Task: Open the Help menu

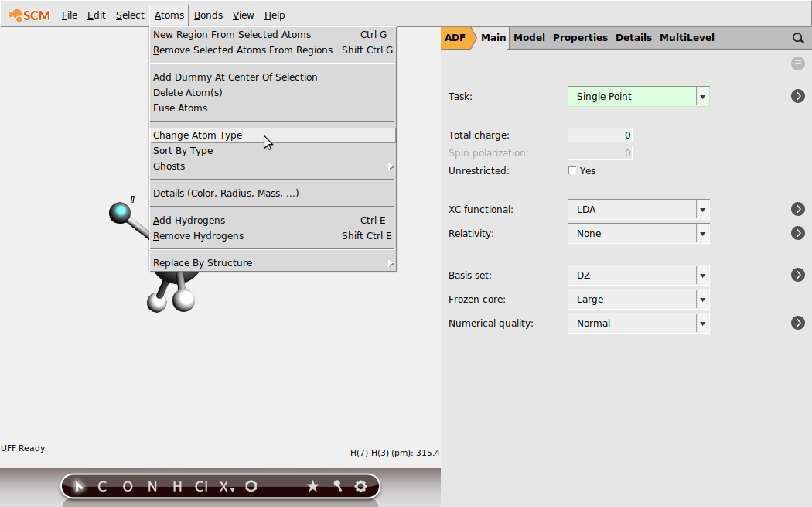Action: [x=275, y=15]
